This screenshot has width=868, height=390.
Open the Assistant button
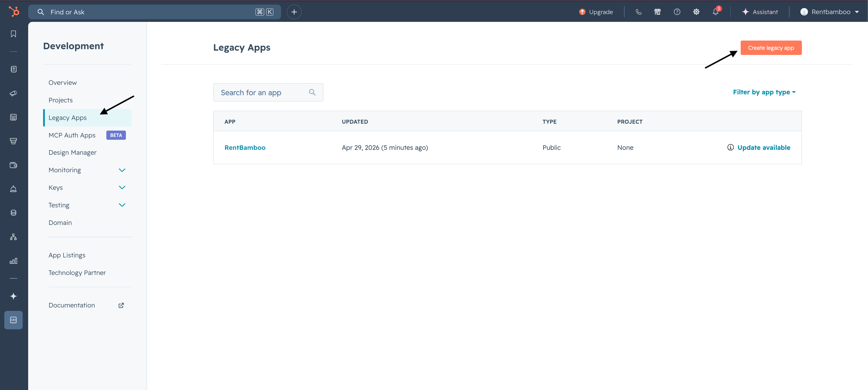click(760, 12)
